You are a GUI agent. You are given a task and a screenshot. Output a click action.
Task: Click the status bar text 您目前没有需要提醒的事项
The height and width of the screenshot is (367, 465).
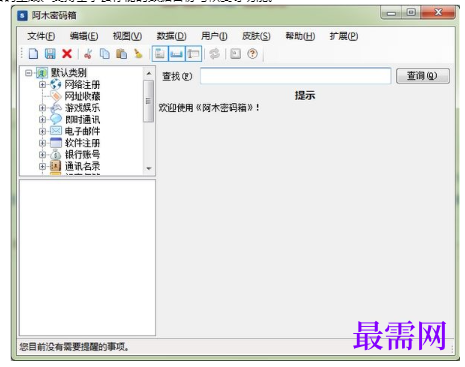74,347
